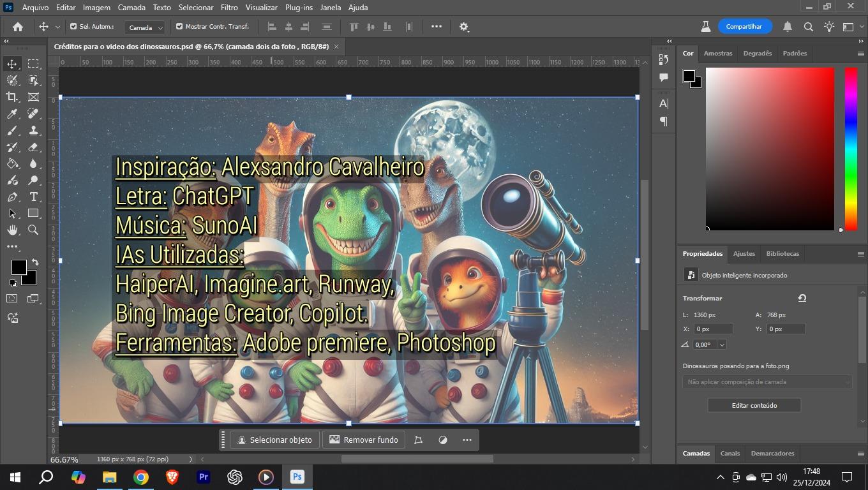
Task: Open the Move tool preset dropdown
Action: pos(57,27)
